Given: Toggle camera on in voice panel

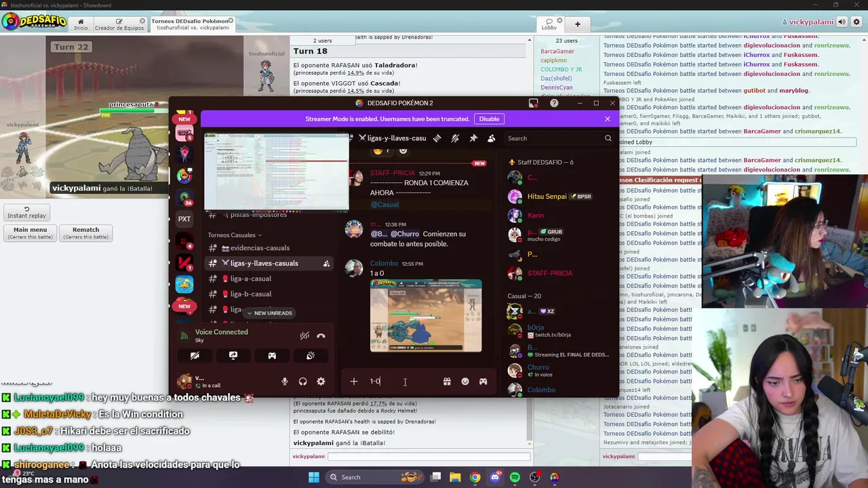Looking at the screenshot, I should point(195,355).
